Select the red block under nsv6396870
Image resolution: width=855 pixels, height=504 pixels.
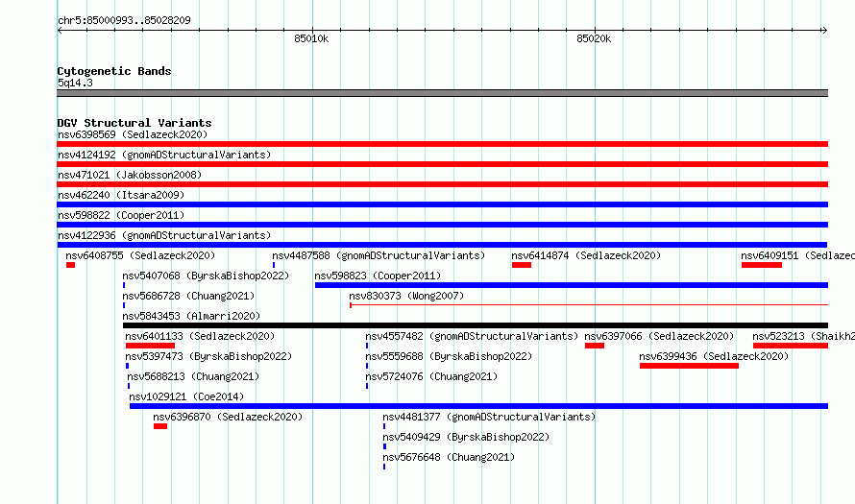(x=160, y=426)
